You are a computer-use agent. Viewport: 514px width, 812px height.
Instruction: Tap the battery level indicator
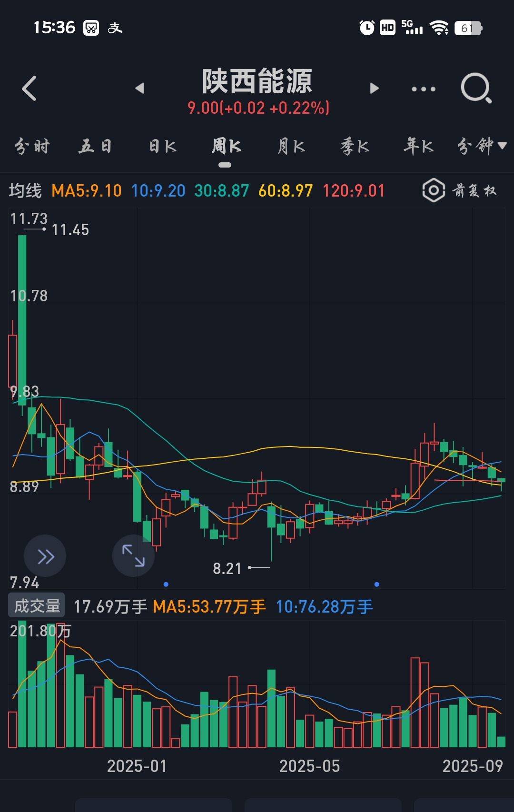click(x=468, y=28)
